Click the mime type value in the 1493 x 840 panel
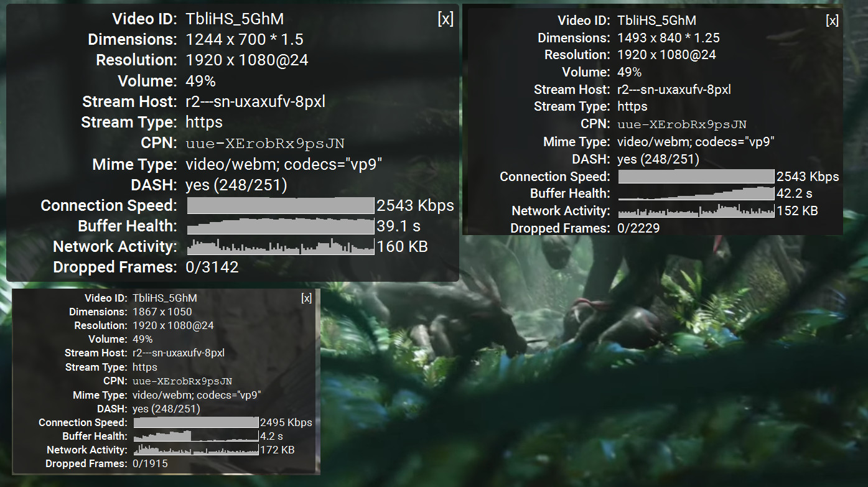This screenshot has height=487, width=868. pos(696,142)
